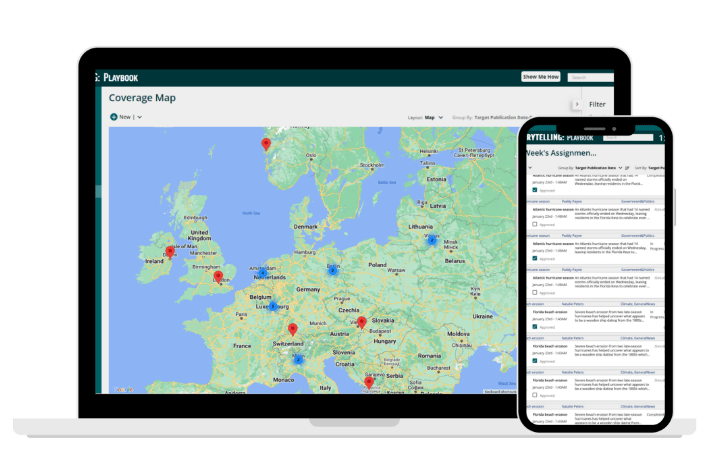Select the red pin over Ireland
This screenshot has width=720, height=454.
(x=170, y=252)
